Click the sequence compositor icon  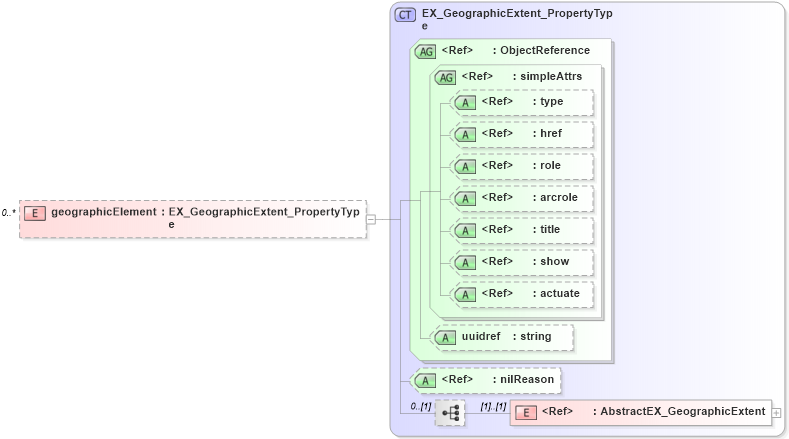coord(450,413)
